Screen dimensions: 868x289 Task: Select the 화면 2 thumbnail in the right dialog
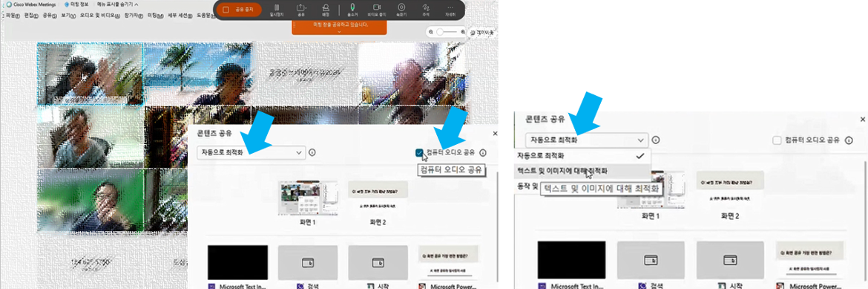point(729,189)
